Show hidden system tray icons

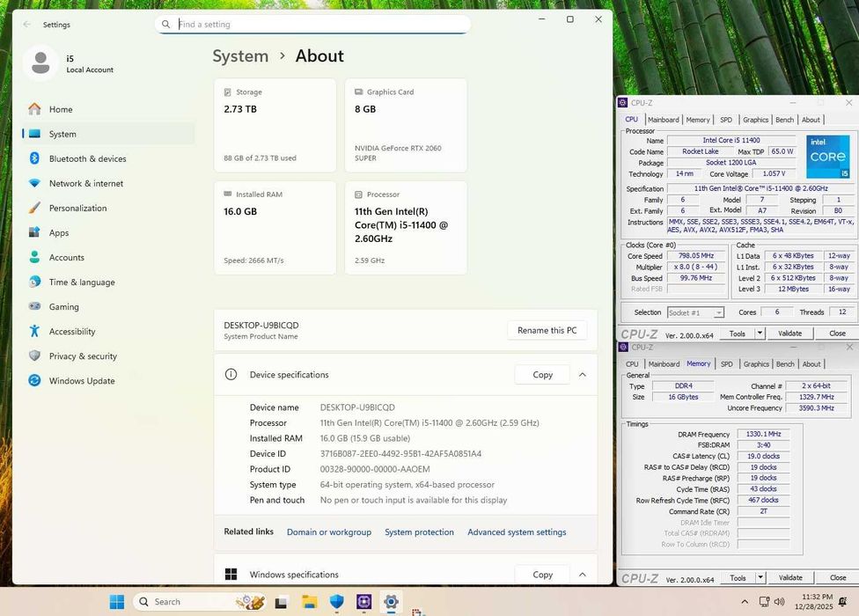[745, 602]
